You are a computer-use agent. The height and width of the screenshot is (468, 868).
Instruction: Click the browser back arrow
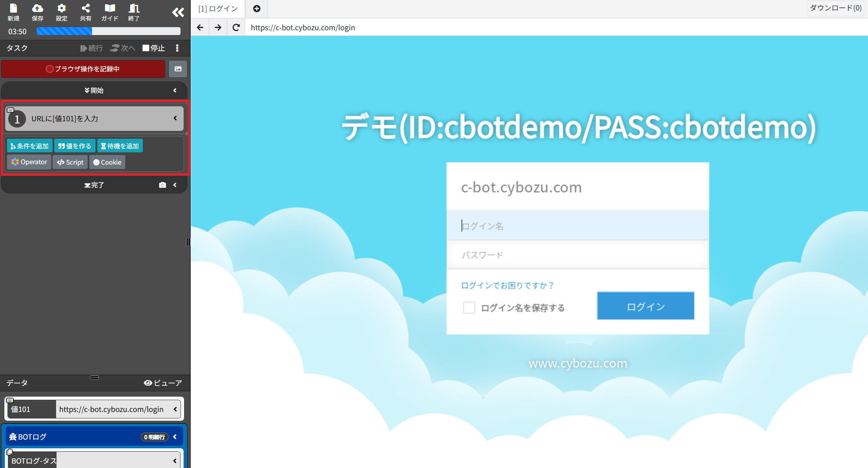(x=200, y=28)
